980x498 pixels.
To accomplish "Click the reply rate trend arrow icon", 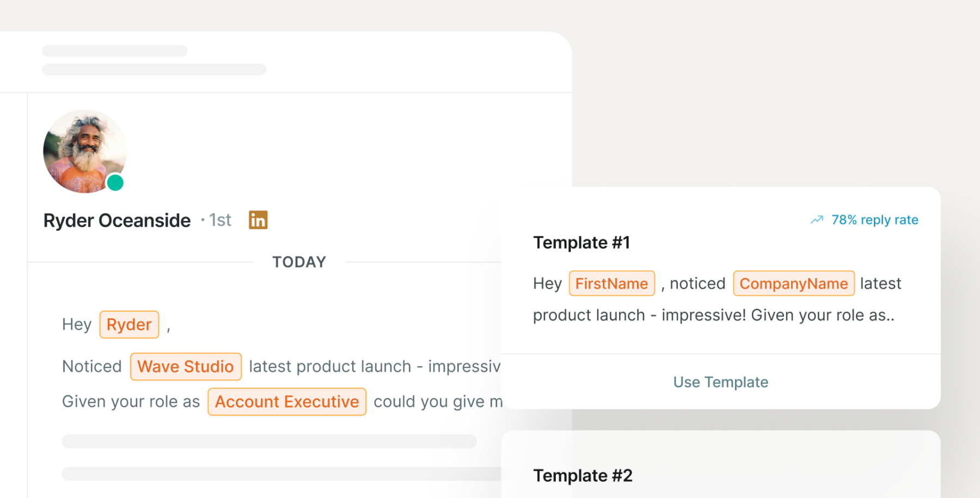I will pos(817,219).
